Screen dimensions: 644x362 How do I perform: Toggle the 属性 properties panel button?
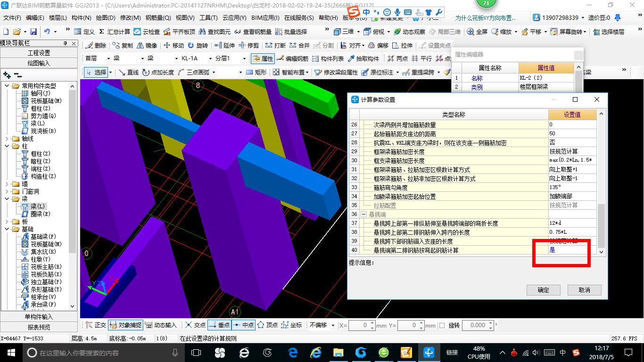coord(263,58)
